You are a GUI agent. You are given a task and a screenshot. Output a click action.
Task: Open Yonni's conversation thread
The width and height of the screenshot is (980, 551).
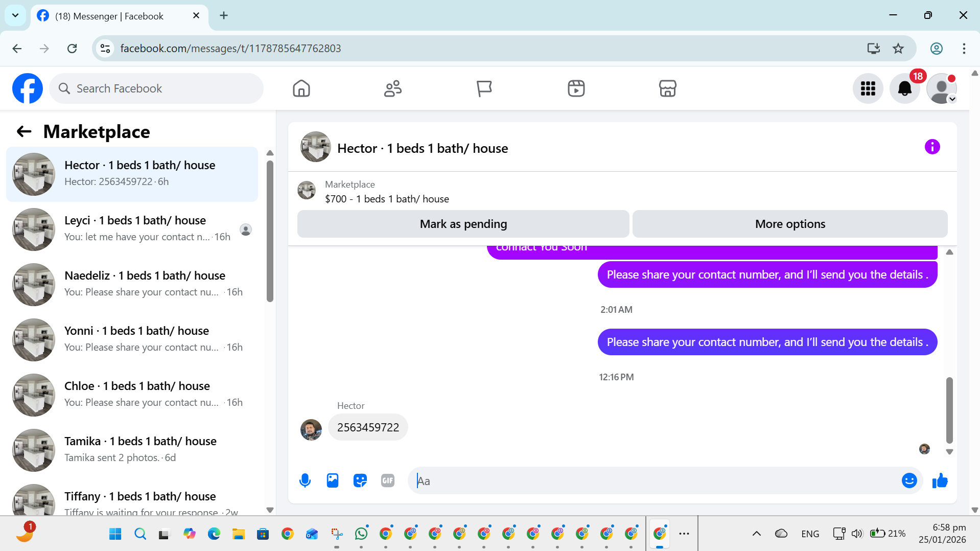132,339
